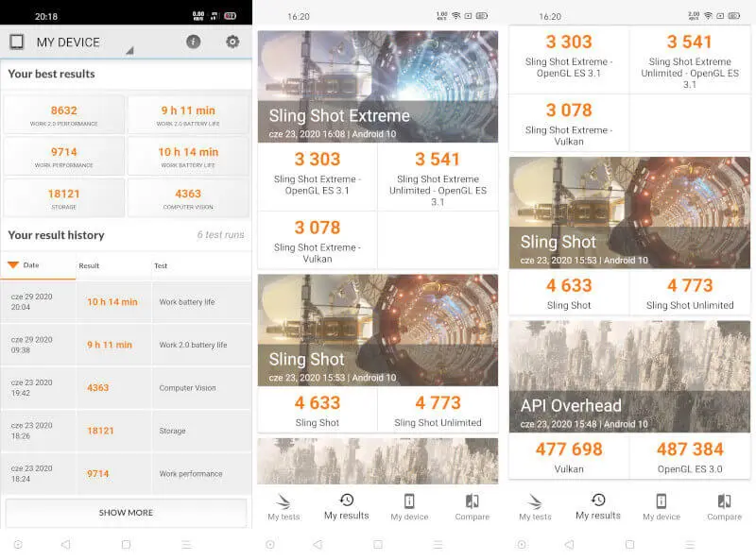
Task: Expand the MY DEVICE dropdown triangle
Action: [129, 50]
